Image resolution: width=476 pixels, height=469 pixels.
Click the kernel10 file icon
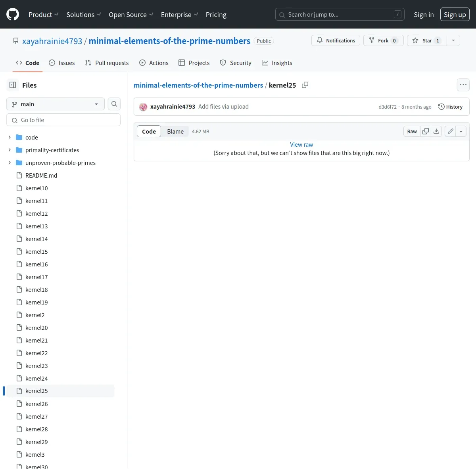pos(19,188)
